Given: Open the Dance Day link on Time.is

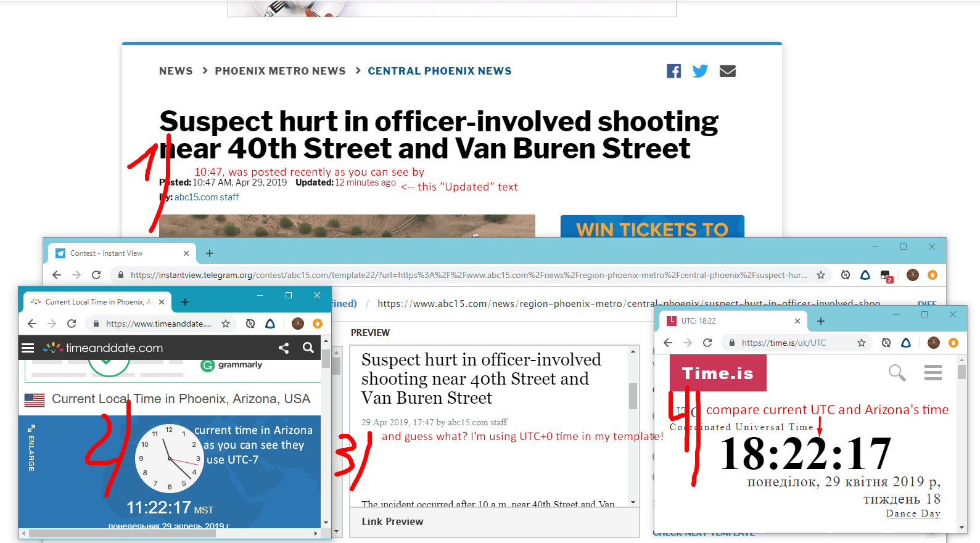Looking at the screenshot, I should [913, 513].
